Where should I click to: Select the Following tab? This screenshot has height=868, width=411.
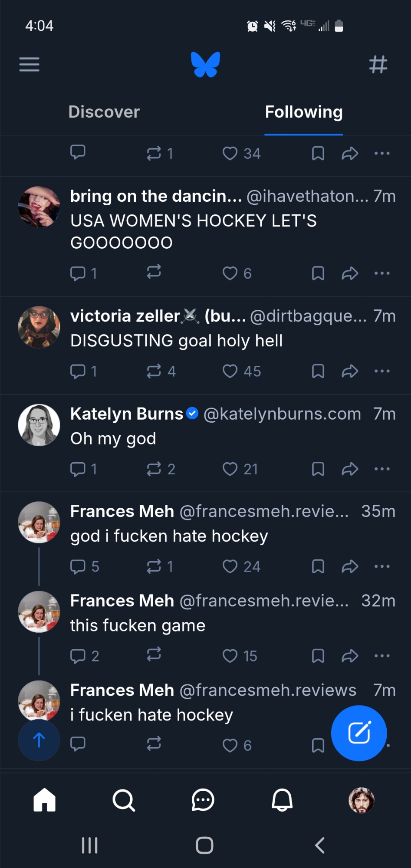[x=304, y=112]
